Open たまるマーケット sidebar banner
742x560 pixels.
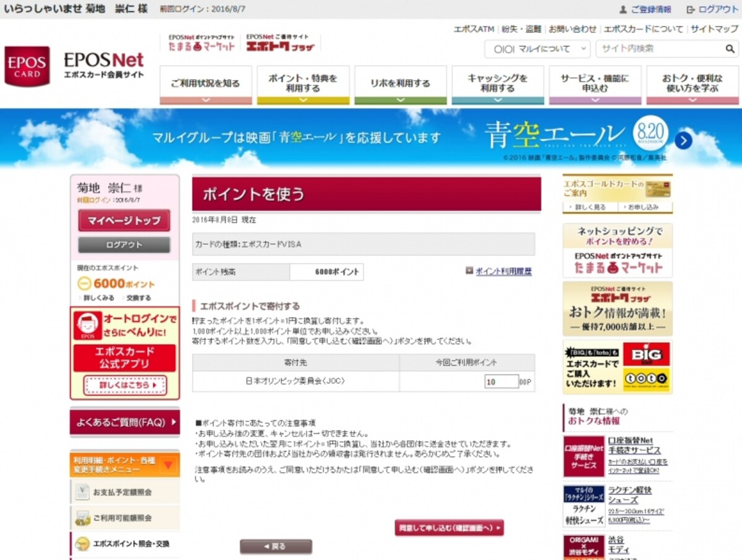(x=617, y=250)
